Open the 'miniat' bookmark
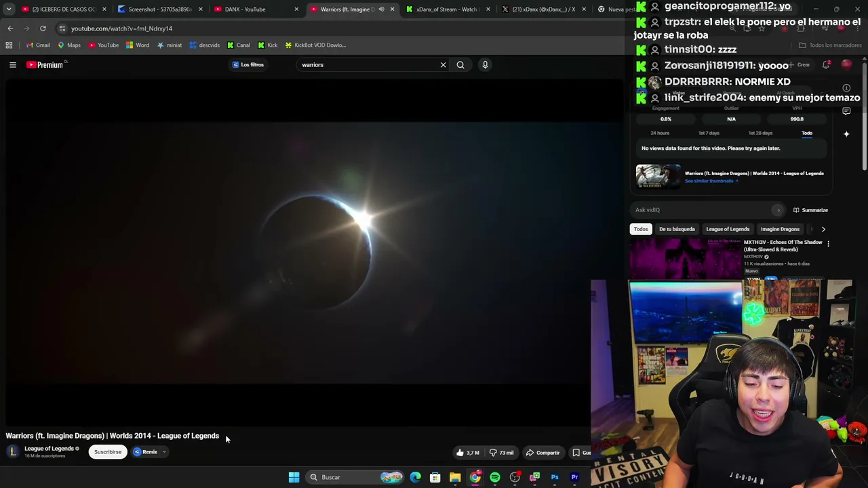The height and width of the screenshot is (488, 868). pyautogui.click(x=169, y=45)
